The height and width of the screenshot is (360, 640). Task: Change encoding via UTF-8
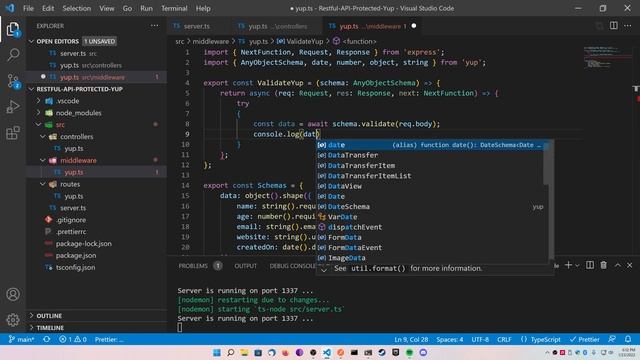pos(480,339)
